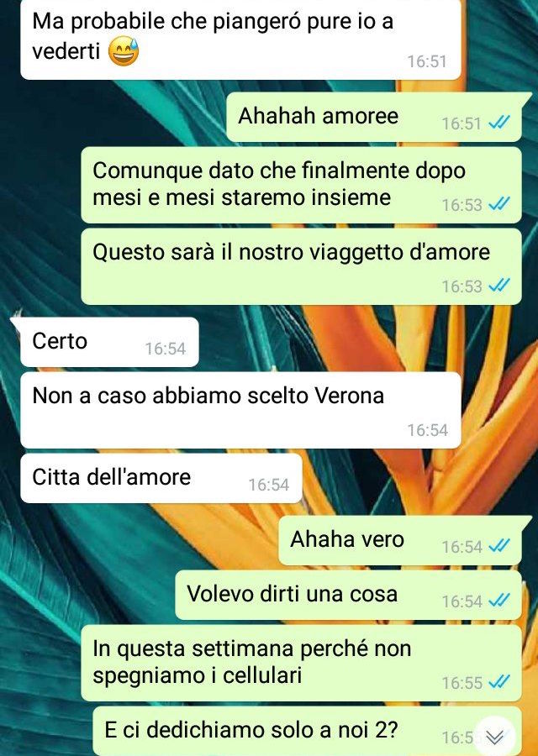Click 16:54 timestamp on 'Certo' message

(x=166, y=349)
